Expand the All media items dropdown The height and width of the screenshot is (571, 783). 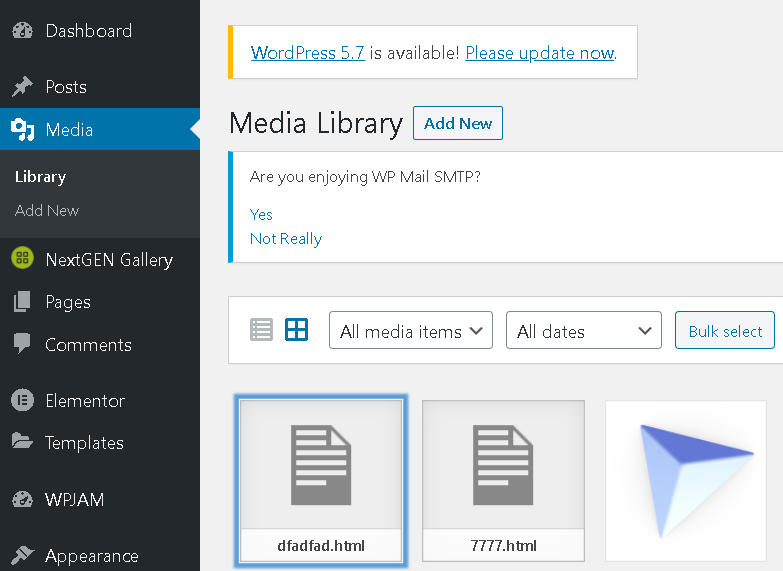(411, 330)
